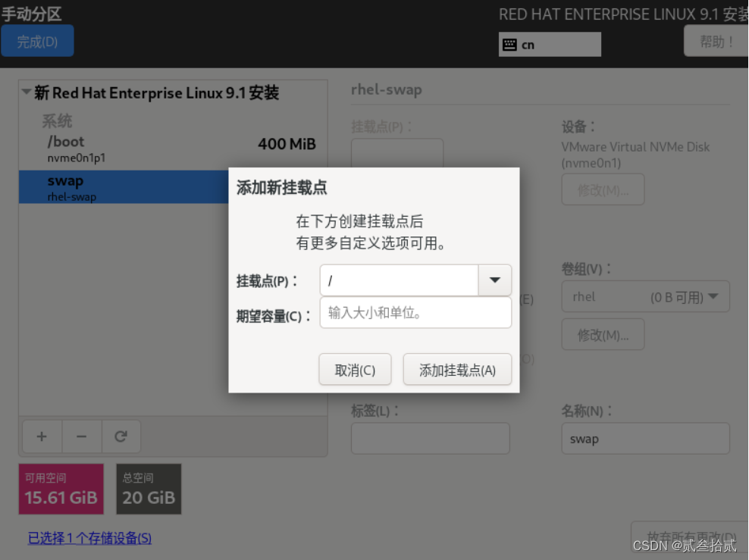Click the cn keyboard layout indicator
Screen dimensions: 749x560
click(550, 45)
